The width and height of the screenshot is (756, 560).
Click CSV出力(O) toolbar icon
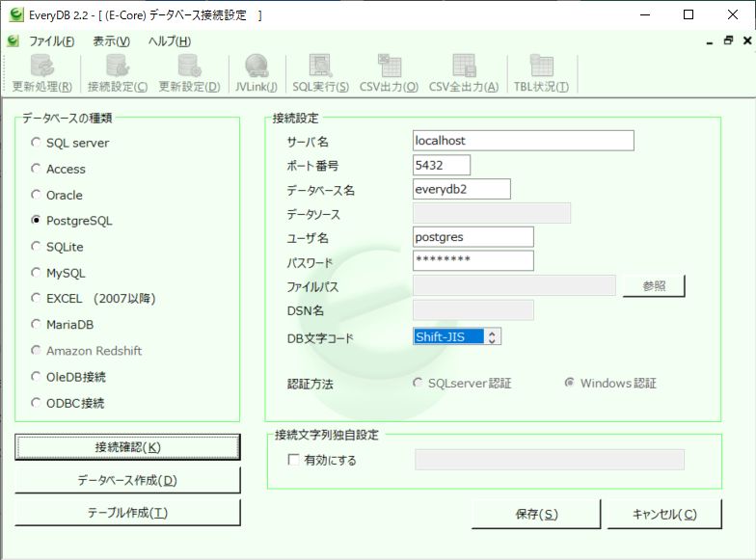point(390,73)
